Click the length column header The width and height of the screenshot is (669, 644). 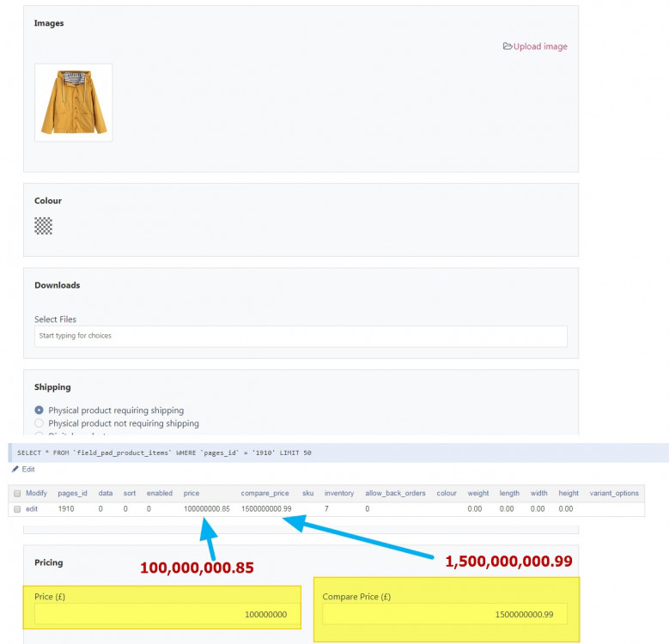(x=509, y=493)
